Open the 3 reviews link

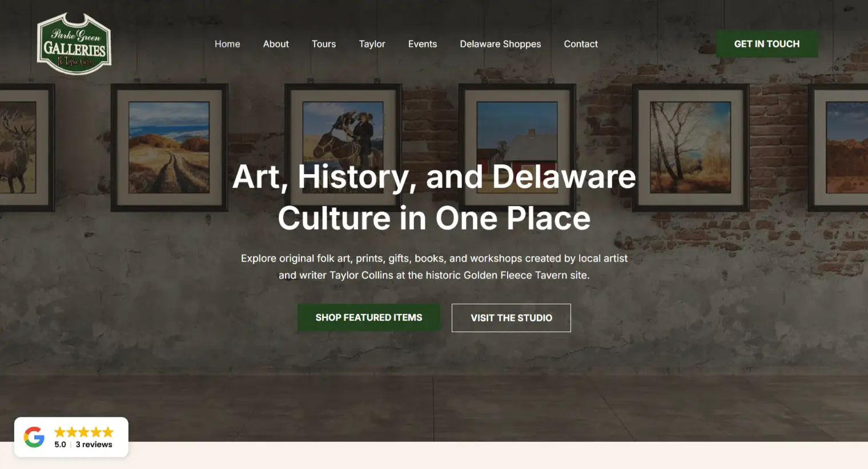(94, 444)
